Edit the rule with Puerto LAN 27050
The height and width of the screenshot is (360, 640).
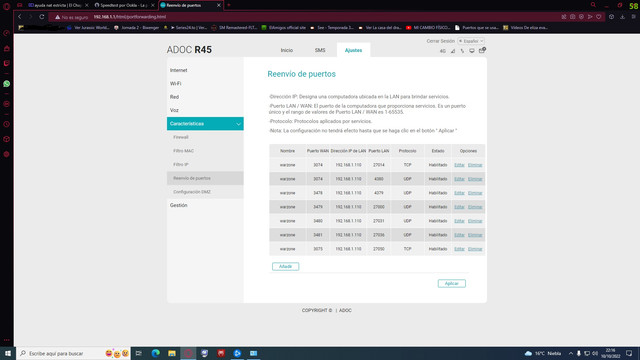[x=459, y=249]
